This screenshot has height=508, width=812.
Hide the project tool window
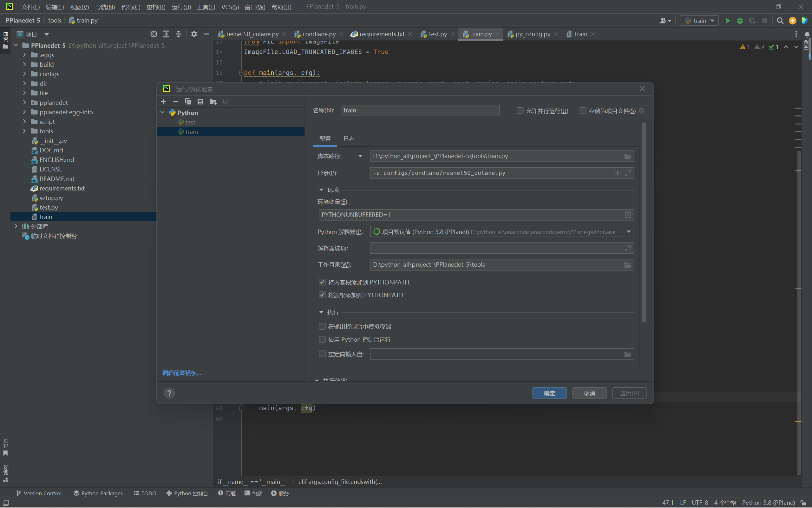click(x=206, y=34)
